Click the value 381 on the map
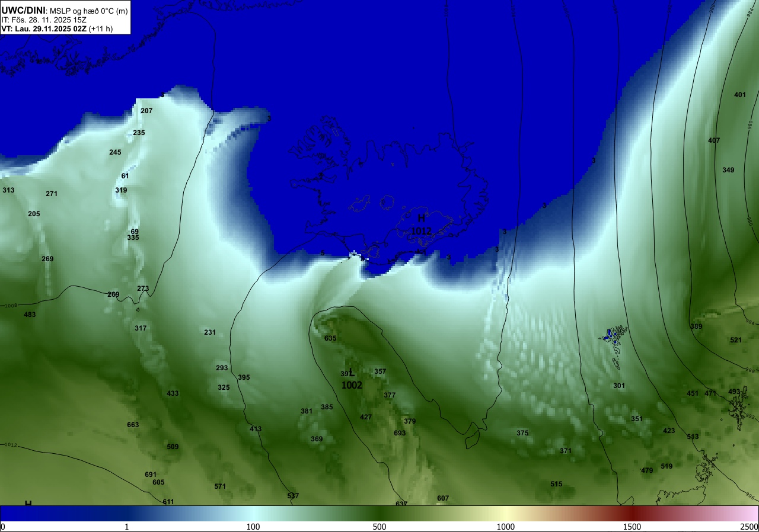This screenshot has height=532, width=759. pos(307,411)
